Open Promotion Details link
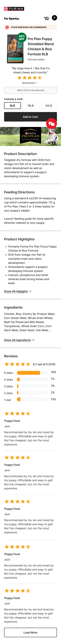This screenshot has height=644, width=61. tap(36, 59)
